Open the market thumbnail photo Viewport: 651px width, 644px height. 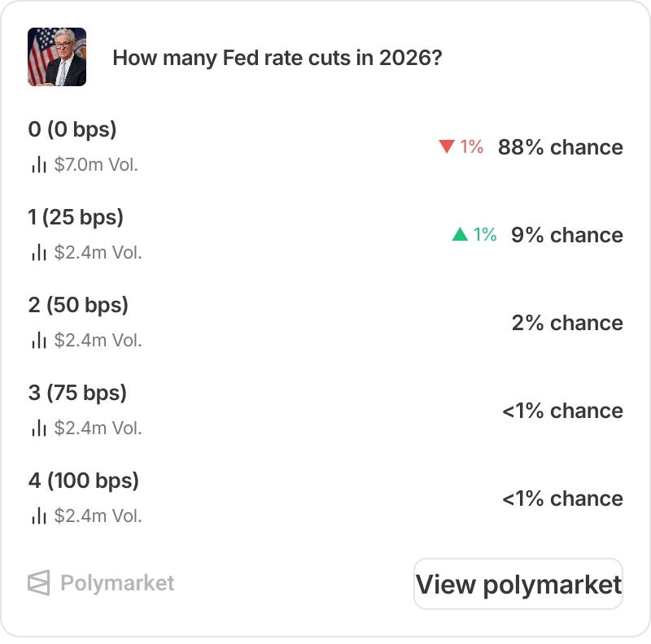point(57,57)
